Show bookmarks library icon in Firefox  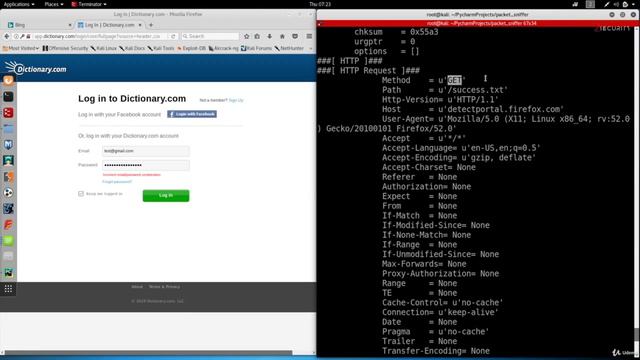click(x=257, y=36)
